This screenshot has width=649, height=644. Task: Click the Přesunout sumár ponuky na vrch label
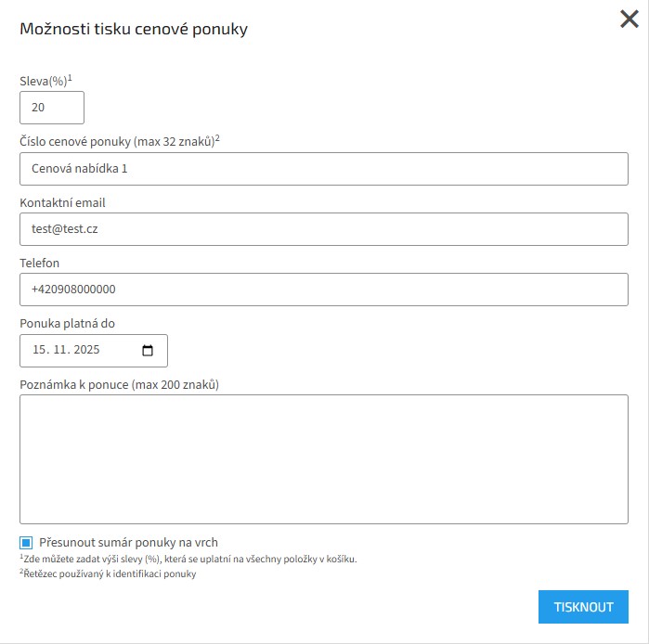point(128,543)
